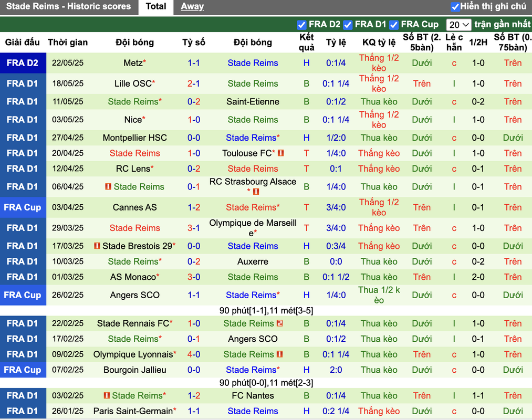The width and height of the screenshot is (532, 420).
Task: Click the Tỷ số column header
Action: tap(194, 43)
